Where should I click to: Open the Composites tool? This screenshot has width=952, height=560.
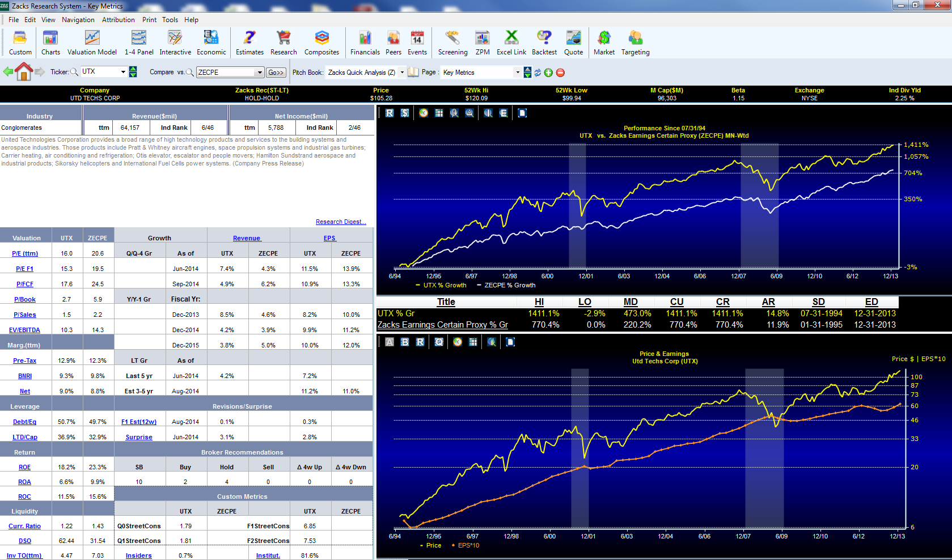point(321,43)
